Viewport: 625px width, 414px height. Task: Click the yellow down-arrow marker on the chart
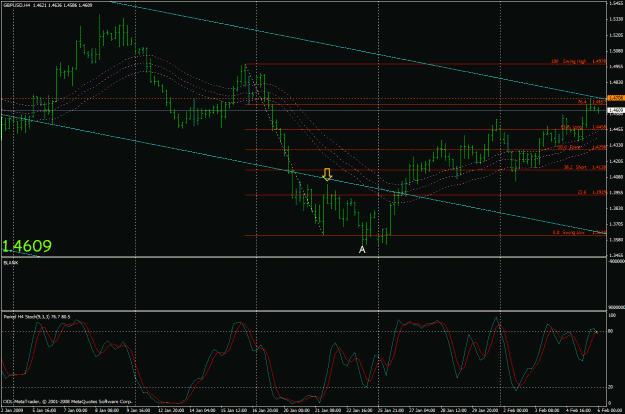pyautogui.click(x=327, y=175)
